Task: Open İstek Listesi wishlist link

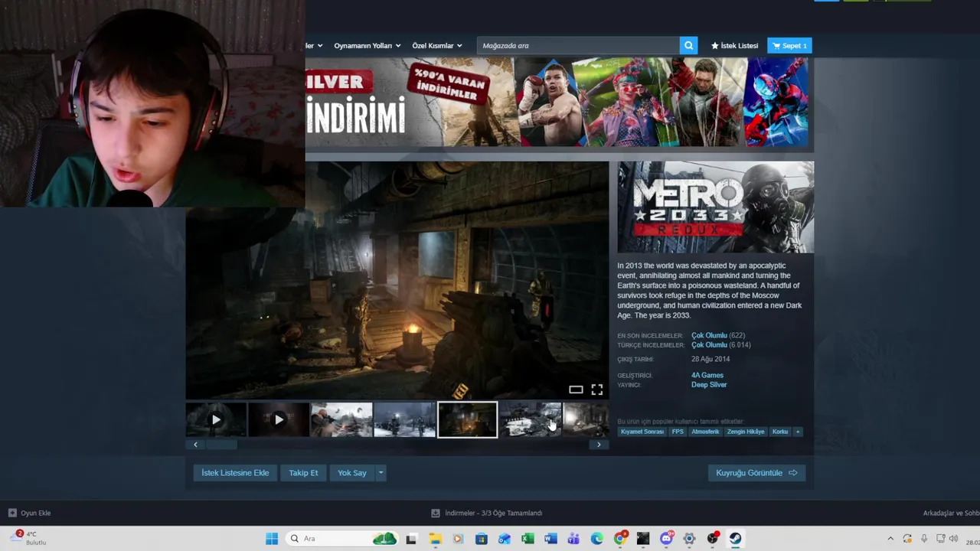Action: (734, 46)
